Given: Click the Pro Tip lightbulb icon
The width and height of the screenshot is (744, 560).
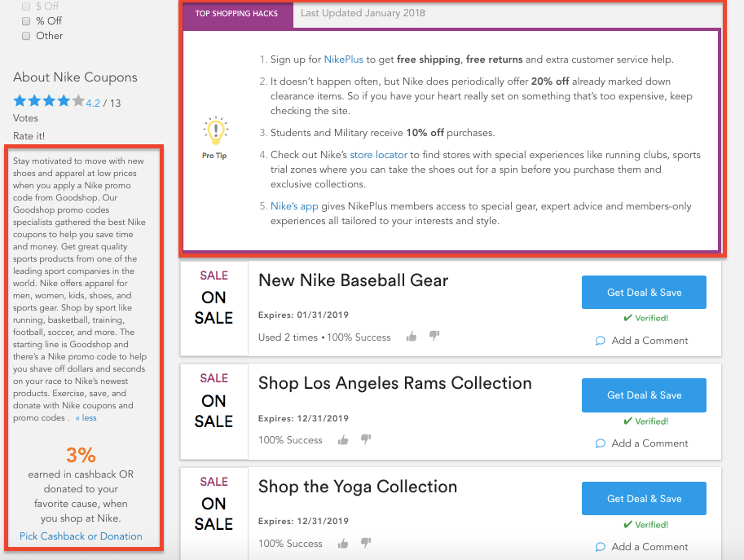Looking at the screenshot, I should [x=215, y=130].
